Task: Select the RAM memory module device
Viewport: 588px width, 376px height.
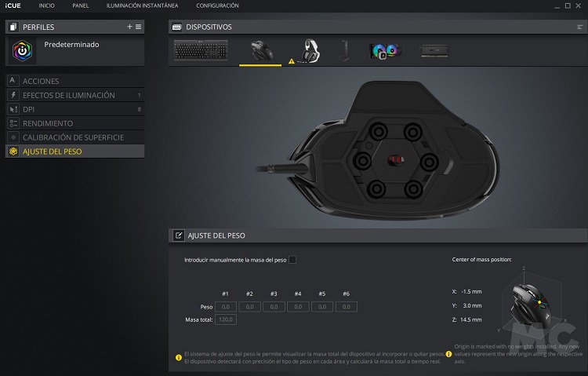Action: tap(434, 51)
